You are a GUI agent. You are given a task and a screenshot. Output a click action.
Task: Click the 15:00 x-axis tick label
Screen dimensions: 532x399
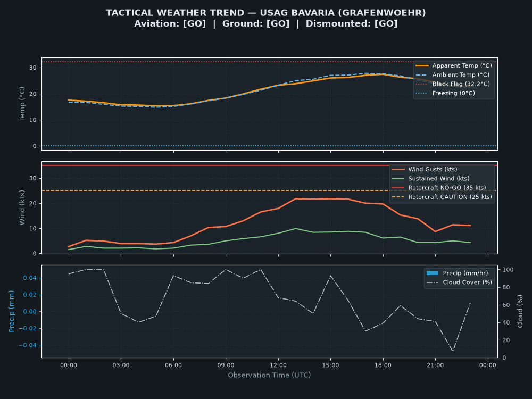click(x=330, y=365)
